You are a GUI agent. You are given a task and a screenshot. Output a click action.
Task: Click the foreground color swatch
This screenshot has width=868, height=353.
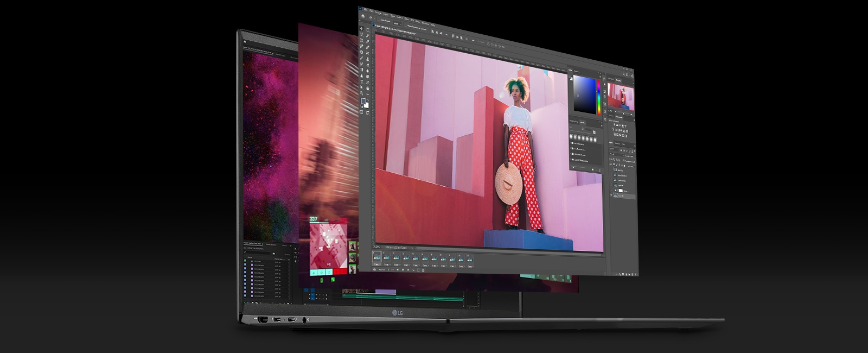tap(363, 100)
